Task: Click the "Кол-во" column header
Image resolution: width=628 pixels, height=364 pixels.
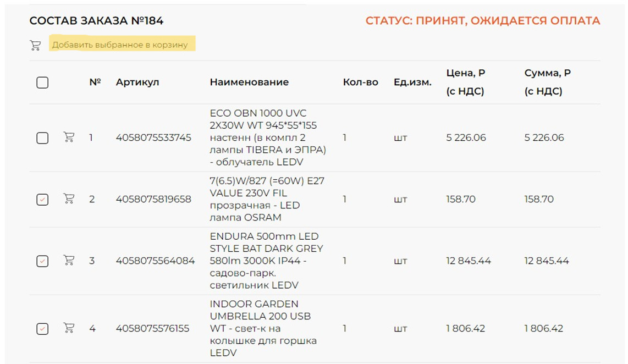Action: tap(360, 81)
